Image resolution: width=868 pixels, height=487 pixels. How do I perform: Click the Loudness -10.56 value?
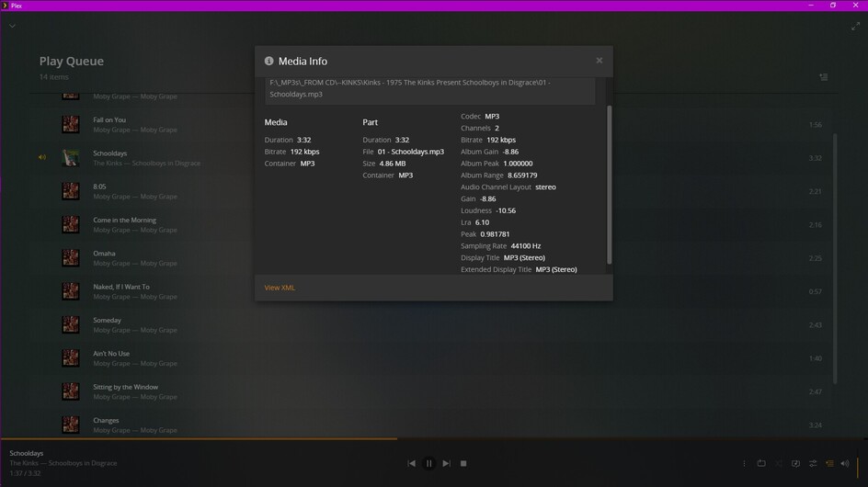(x=506, y=210)
